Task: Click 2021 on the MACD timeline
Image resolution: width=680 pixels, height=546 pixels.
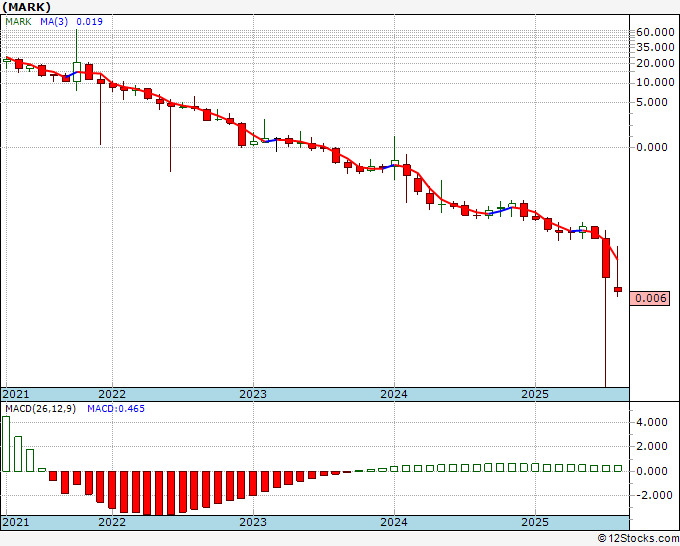Action: (16, 522)
